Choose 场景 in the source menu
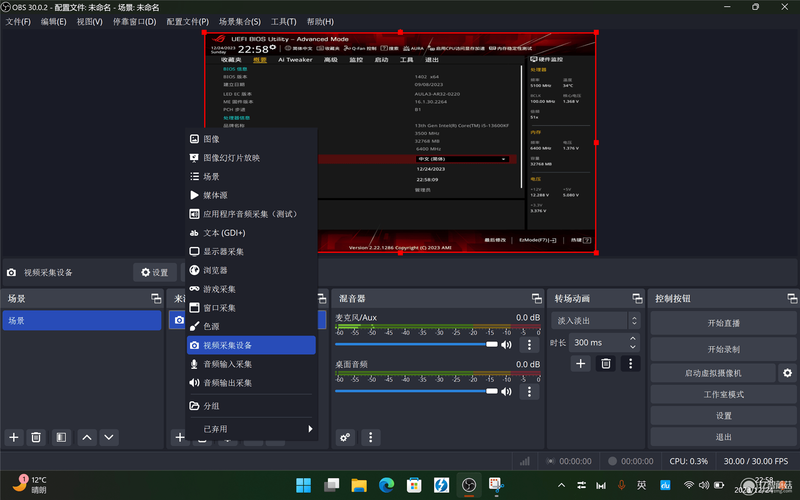 click(251, 177)
